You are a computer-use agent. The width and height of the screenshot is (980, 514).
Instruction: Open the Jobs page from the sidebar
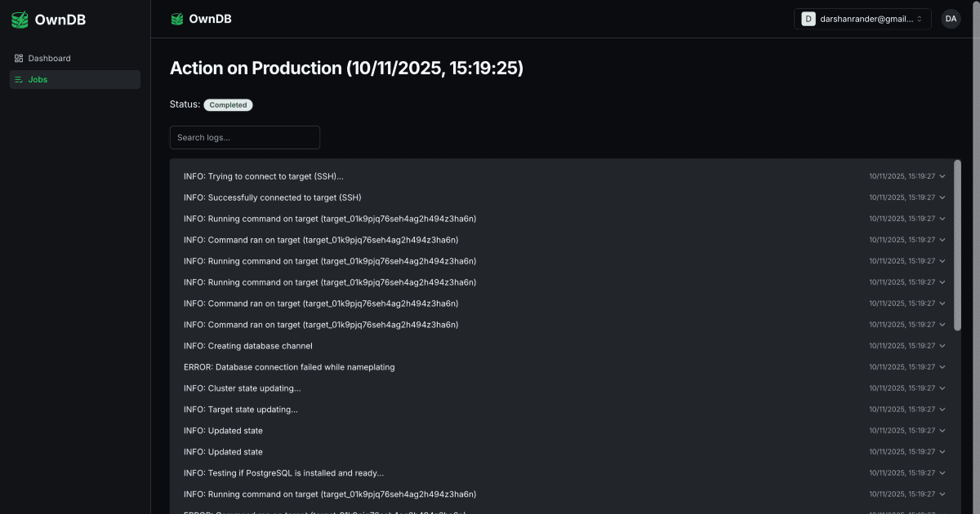tap(39, 79)
